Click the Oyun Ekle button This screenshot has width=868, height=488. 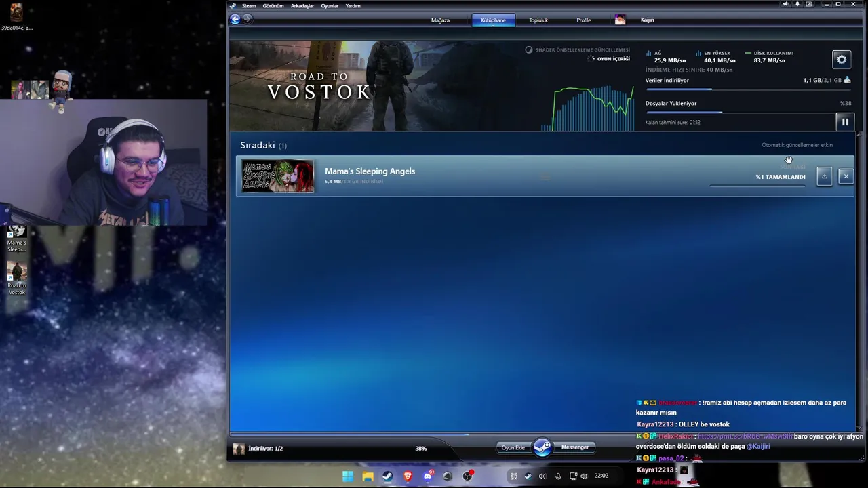point(513,447)
